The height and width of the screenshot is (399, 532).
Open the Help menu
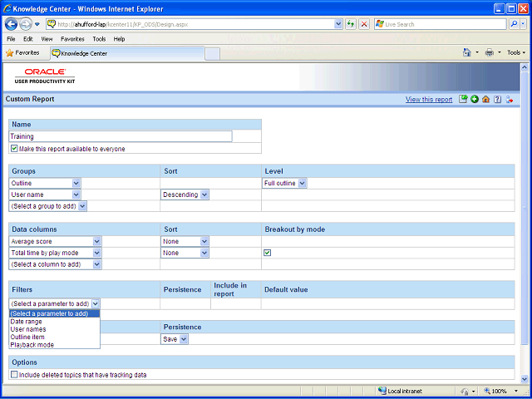tap(119, 39)
